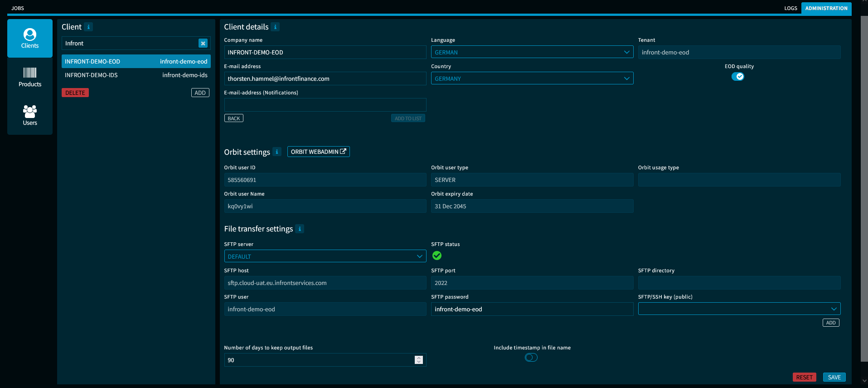
Task: Select the ADMINISTRATION tab
Action: (826, 8)
